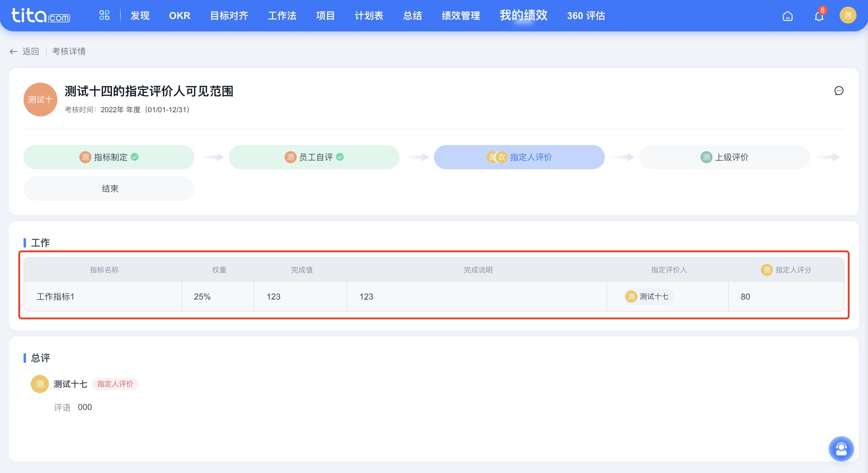868x473 pixels.
Task: Click the 测试十七 name in 总评
Action: click(70, 384)
